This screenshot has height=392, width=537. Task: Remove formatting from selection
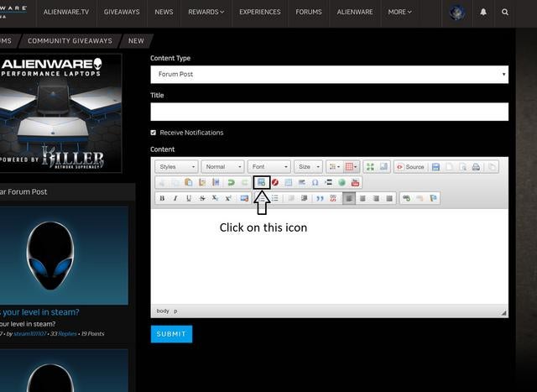[244, 198]
